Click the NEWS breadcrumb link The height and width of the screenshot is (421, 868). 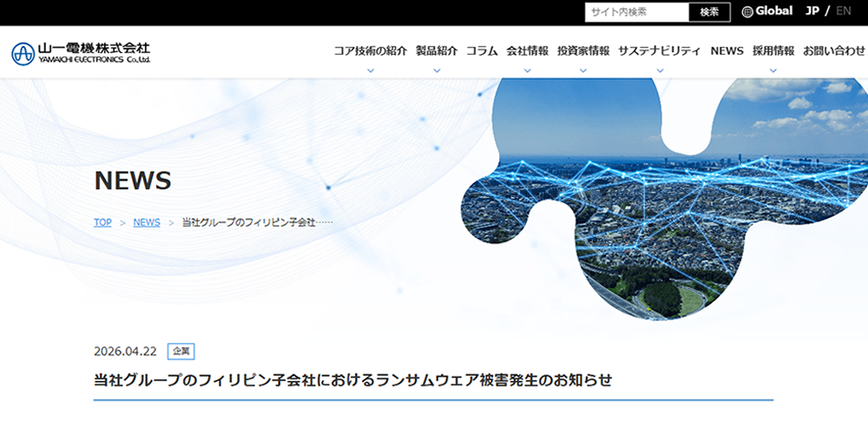click(x=147, y=222)
